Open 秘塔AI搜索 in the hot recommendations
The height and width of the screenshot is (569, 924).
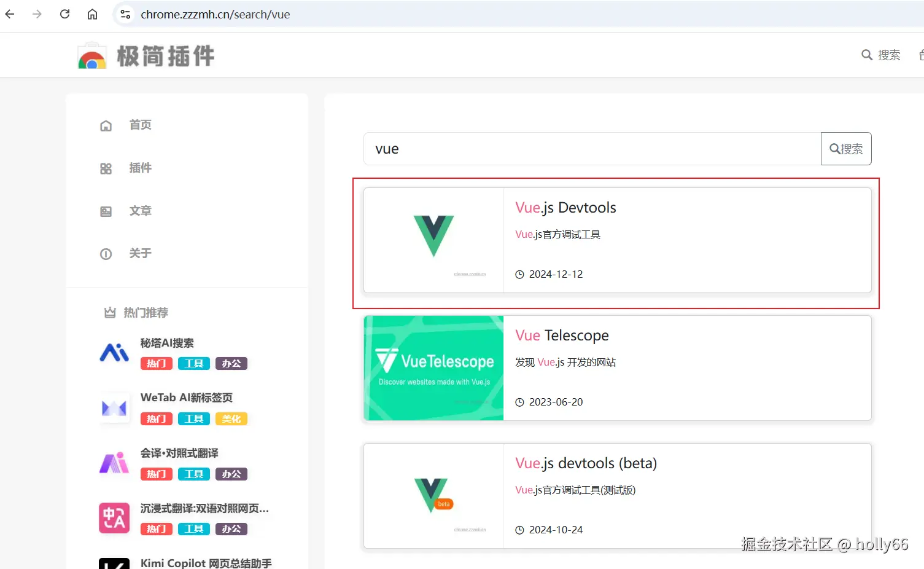pyautogui.click(x=167, y=343)
